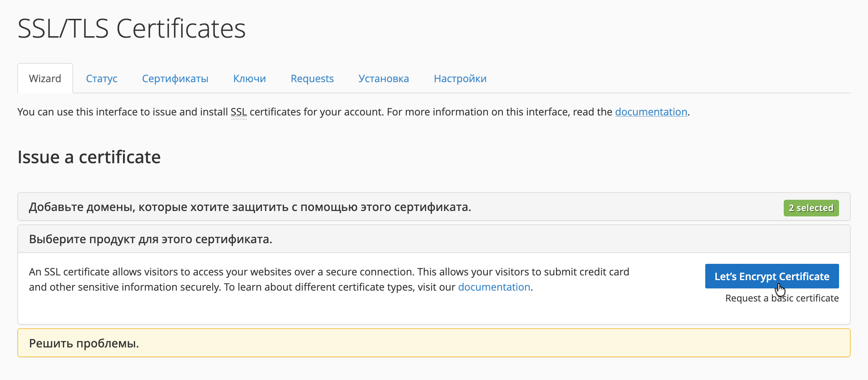Screen dimensions: 868x380
Task: Click Request a basic certificate label
Action: tap(782, 298)
